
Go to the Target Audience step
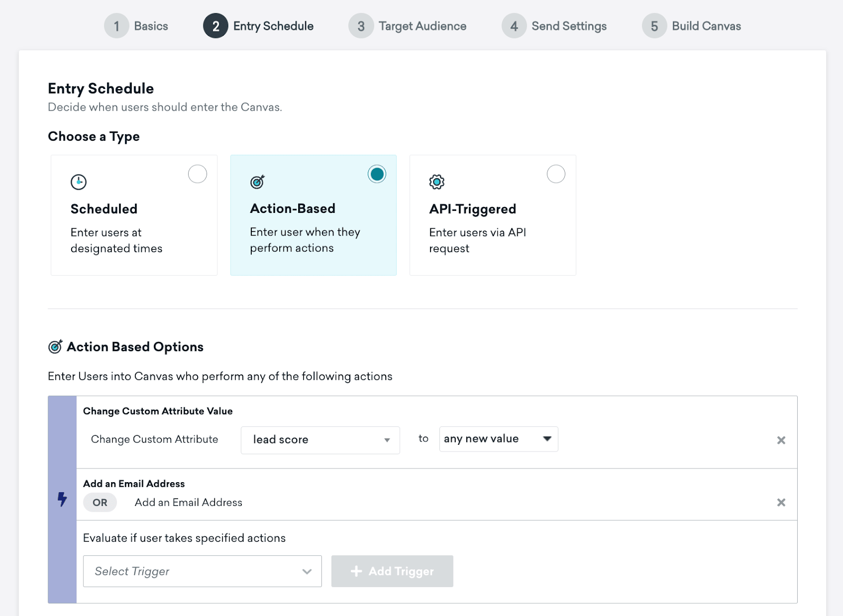click(408, 26)
